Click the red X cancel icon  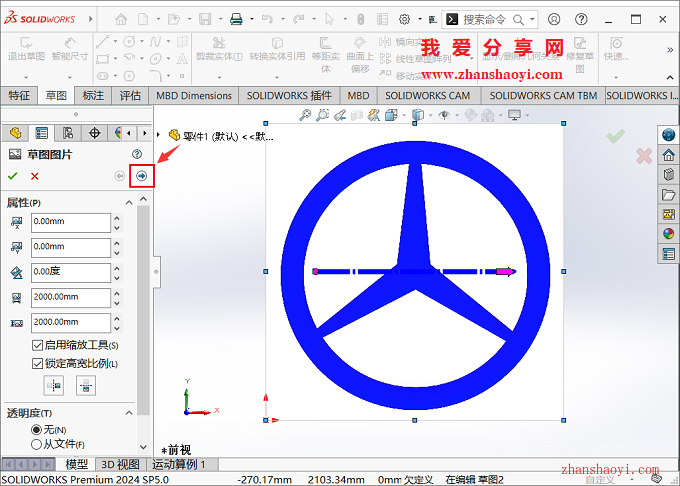(x=35, y=176)
